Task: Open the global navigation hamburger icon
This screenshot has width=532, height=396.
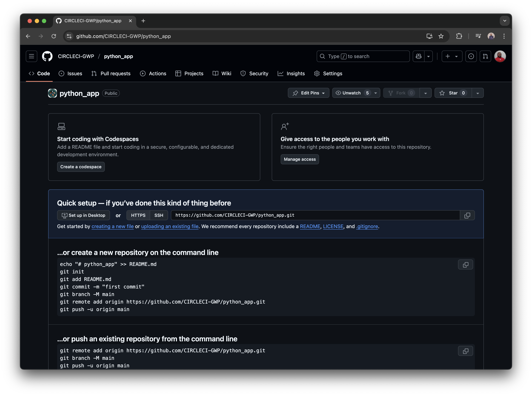Action: 31,56
